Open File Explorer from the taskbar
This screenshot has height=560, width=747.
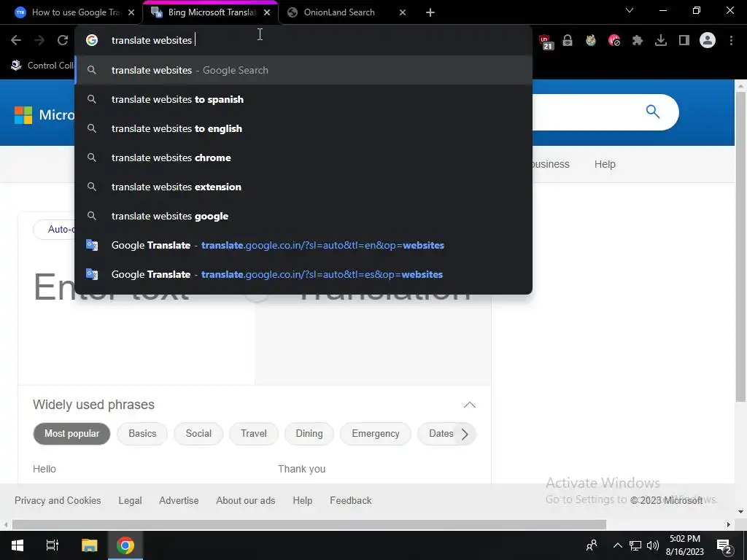tap(89, 545)
